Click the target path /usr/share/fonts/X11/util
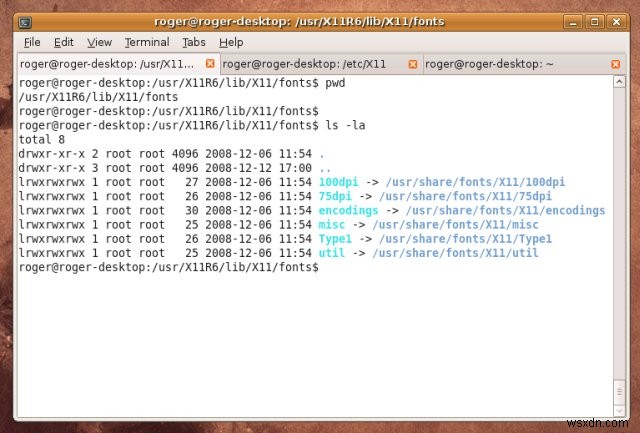This screenshot has height=433, width=640. point(456,253)
